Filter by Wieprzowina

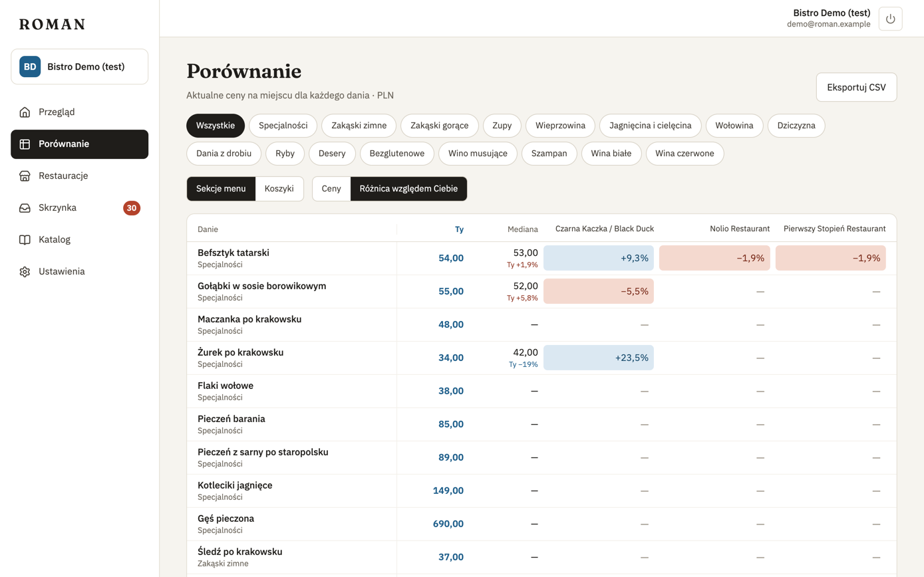click(x=560, y=125)
